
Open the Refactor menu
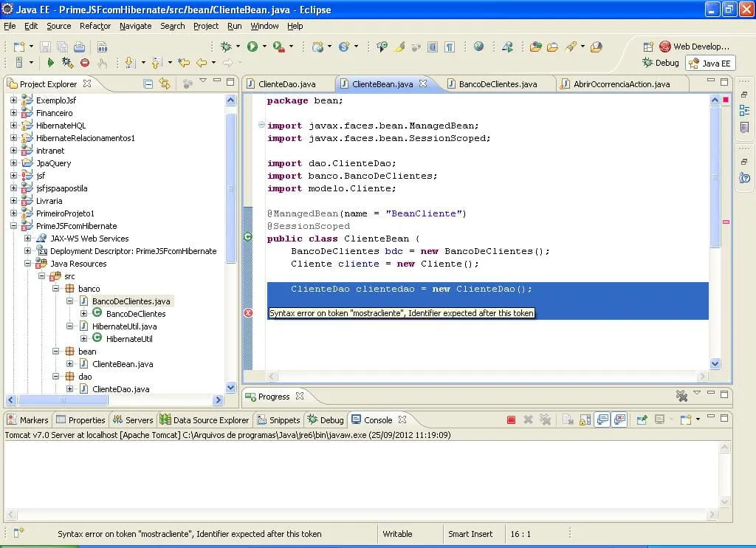94,26
